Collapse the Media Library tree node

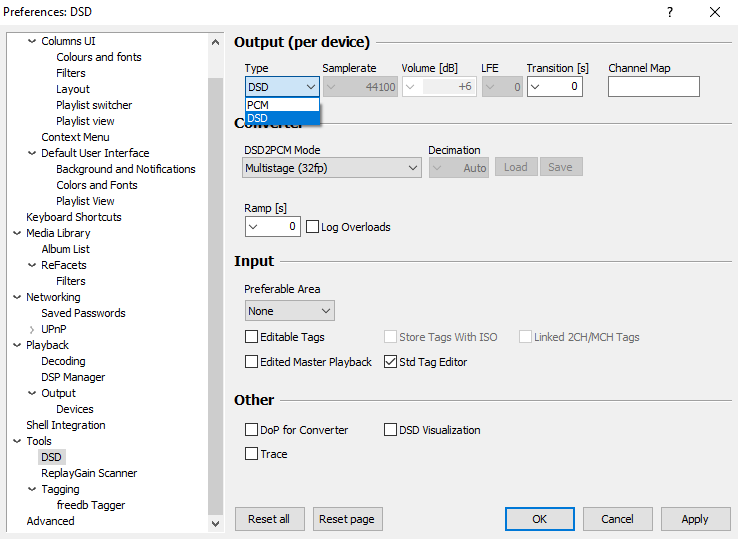(x=17, y=233)
